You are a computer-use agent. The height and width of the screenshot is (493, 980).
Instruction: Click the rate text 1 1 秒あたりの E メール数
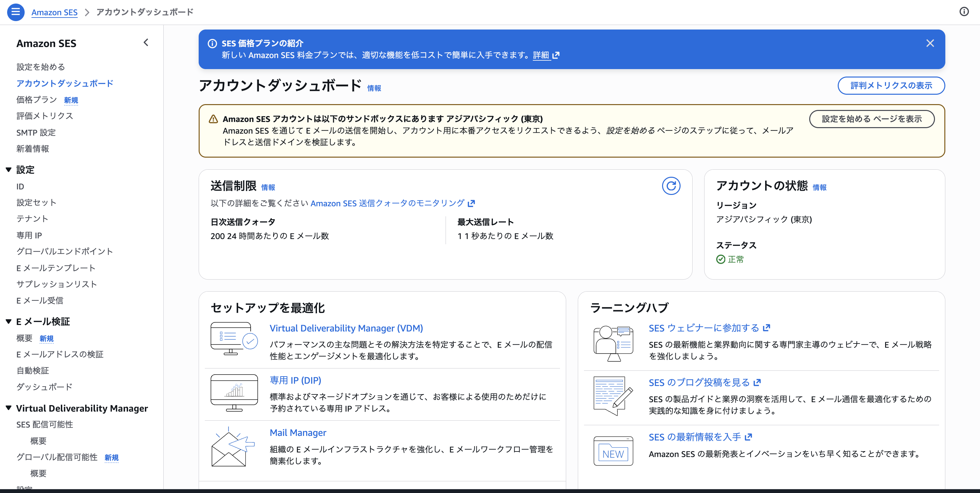tap(505, 236)
